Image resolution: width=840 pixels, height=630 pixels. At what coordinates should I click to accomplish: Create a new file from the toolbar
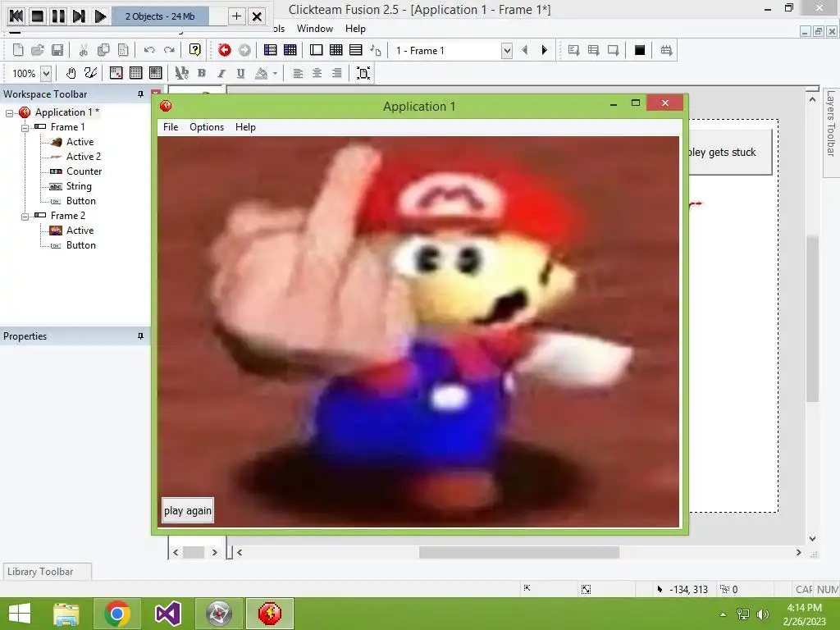click(18, 50)
